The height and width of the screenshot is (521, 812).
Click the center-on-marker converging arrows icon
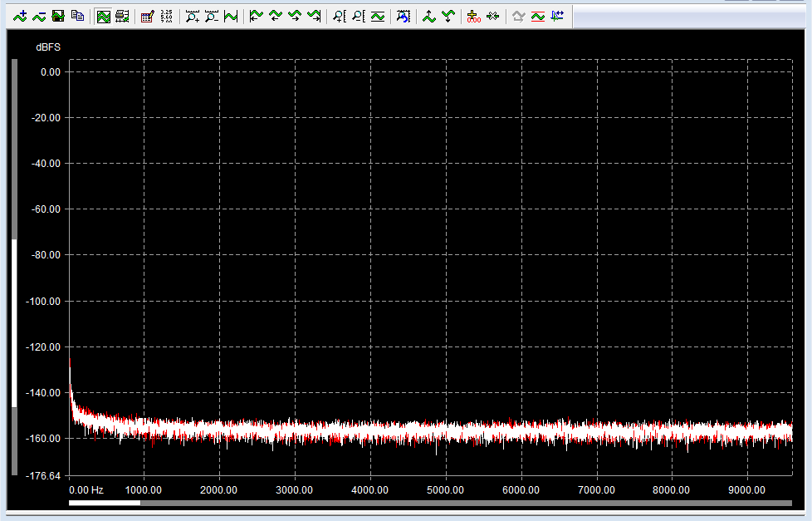click(x=492, y=17)
